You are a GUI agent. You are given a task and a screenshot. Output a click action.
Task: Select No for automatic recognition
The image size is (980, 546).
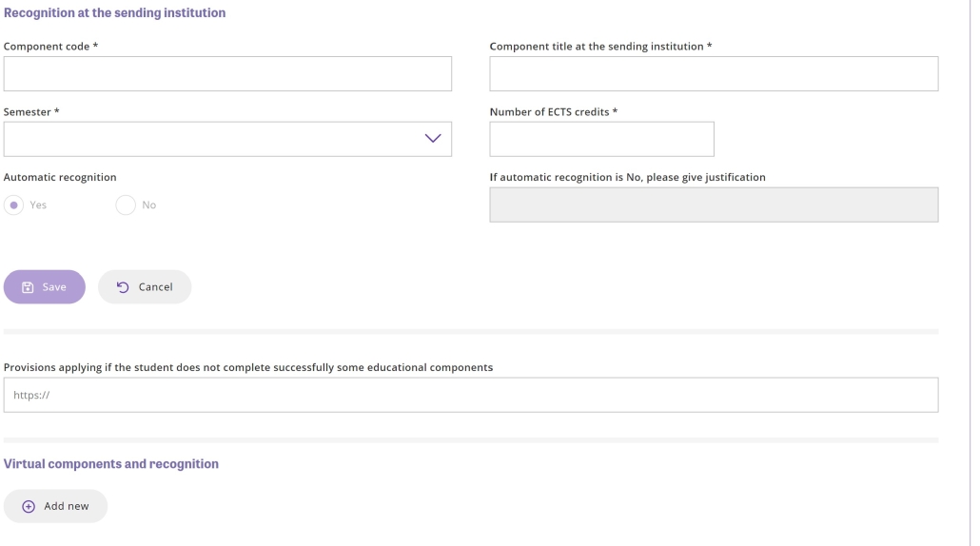tap(126, 205)
